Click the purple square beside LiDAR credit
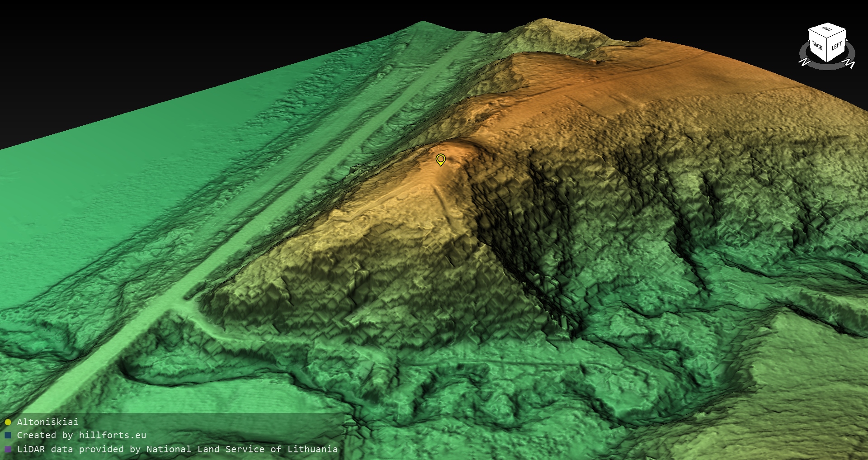 [8, 449]
